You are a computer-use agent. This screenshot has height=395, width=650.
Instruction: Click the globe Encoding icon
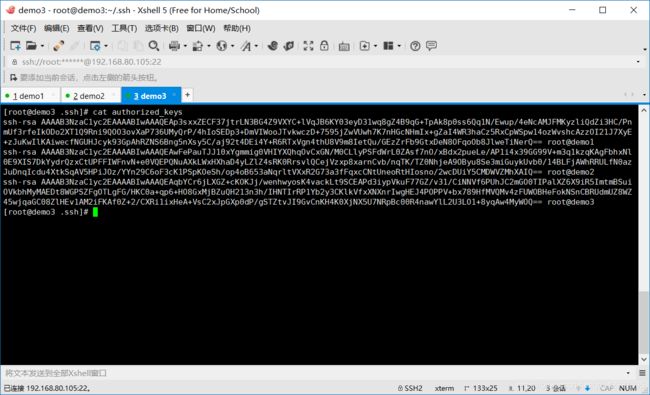point(222,46)
